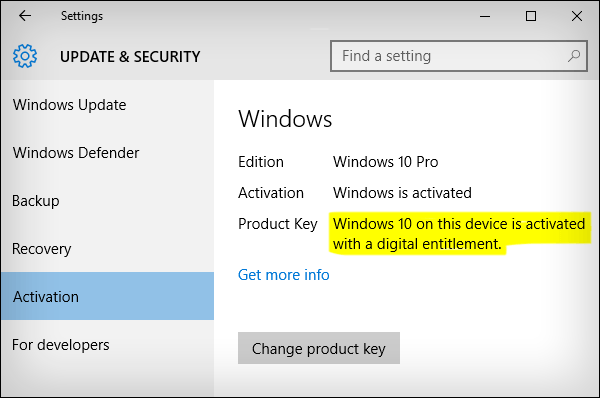Click the Change product key button
Viewport: 600px width, 398px height.
pyautogui.click(x=319, y=348)
